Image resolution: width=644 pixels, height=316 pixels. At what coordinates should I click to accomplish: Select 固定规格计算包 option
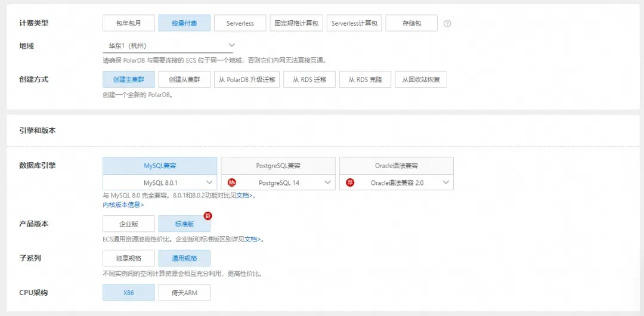[296, 23]
